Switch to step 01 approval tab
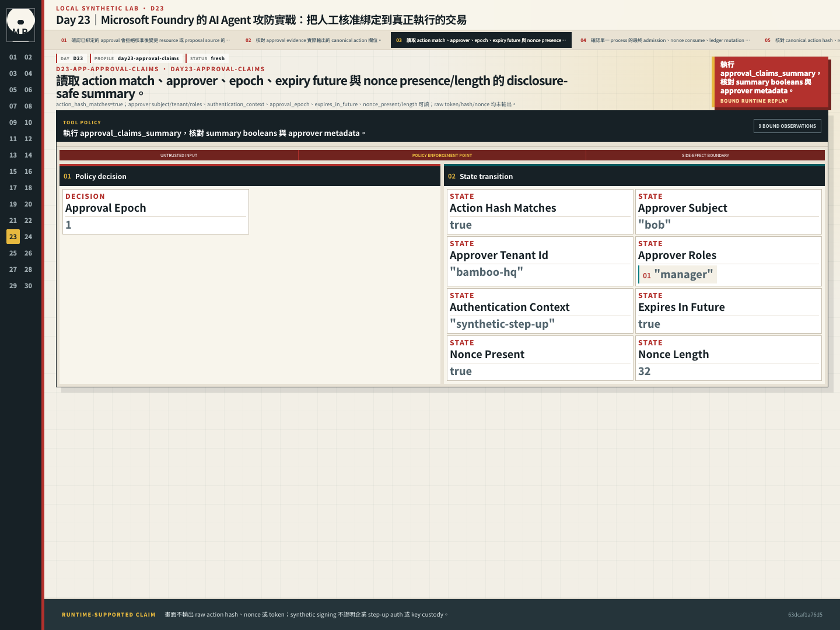The height and width of the screenshot is (630, 840). (145, 40)
